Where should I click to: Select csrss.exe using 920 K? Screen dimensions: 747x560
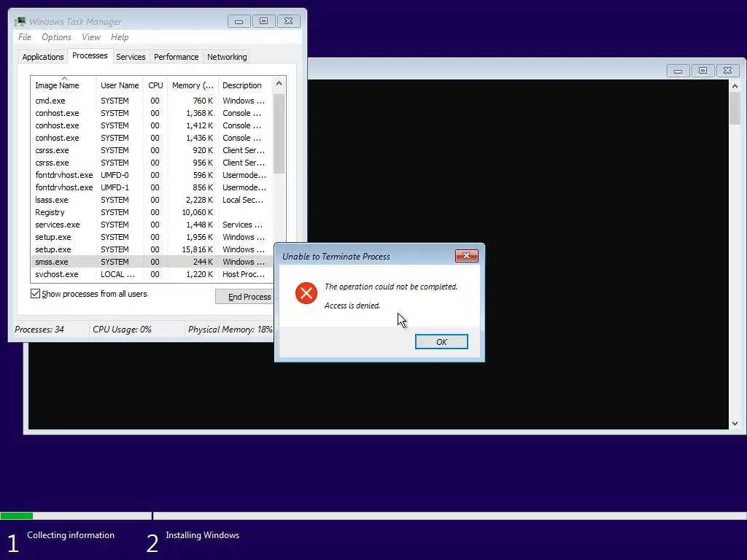152,150
